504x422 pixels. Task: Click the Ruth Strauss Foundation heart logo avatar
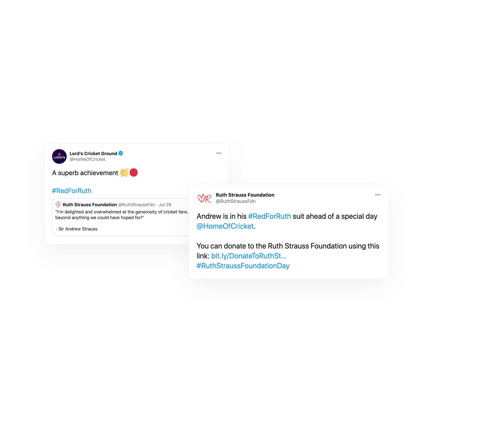(x=205, y=198)
